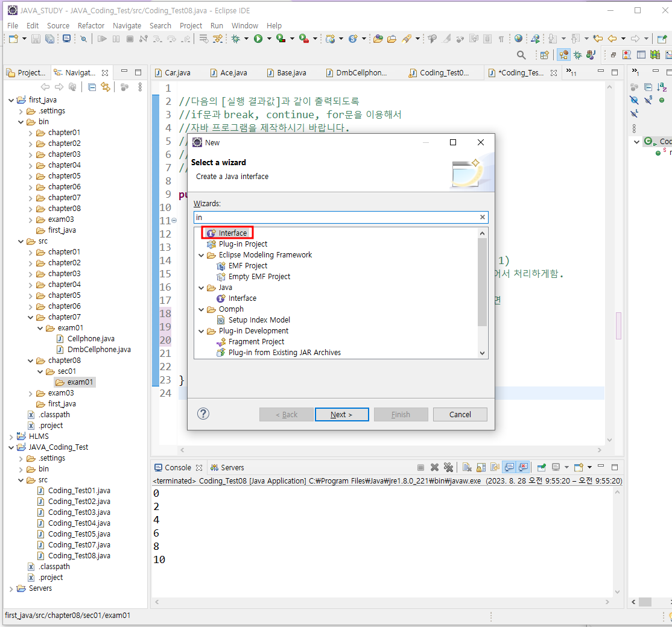Click the wizard list vertical scrollbar thumb
Screen dimensions: 672x627
tap(482, 282)
